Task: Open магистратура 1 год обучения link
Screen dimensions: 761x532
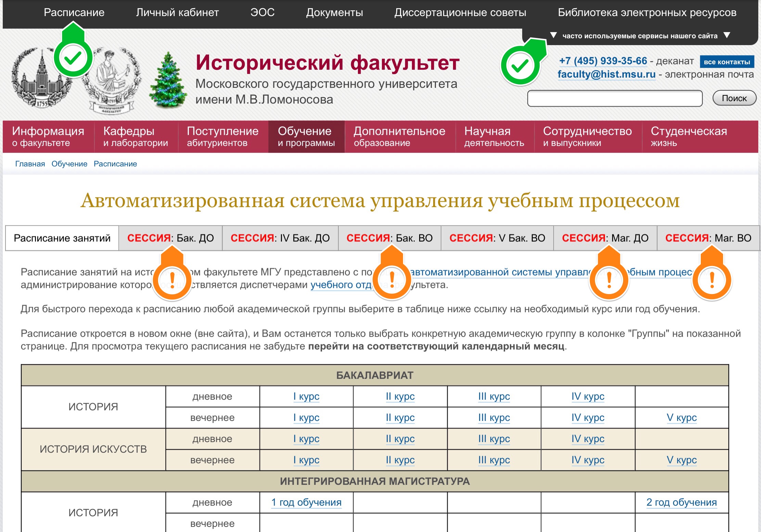Action: coord(306,503)
